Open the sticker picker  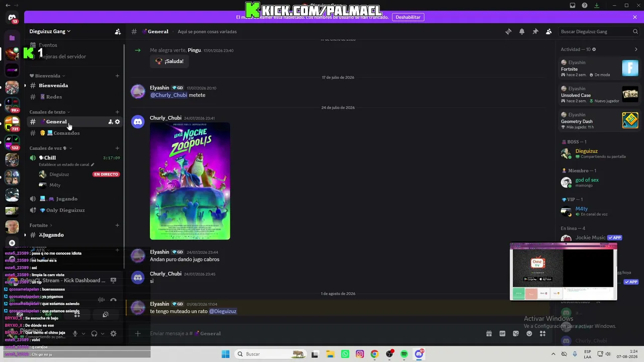coord(516,333)
